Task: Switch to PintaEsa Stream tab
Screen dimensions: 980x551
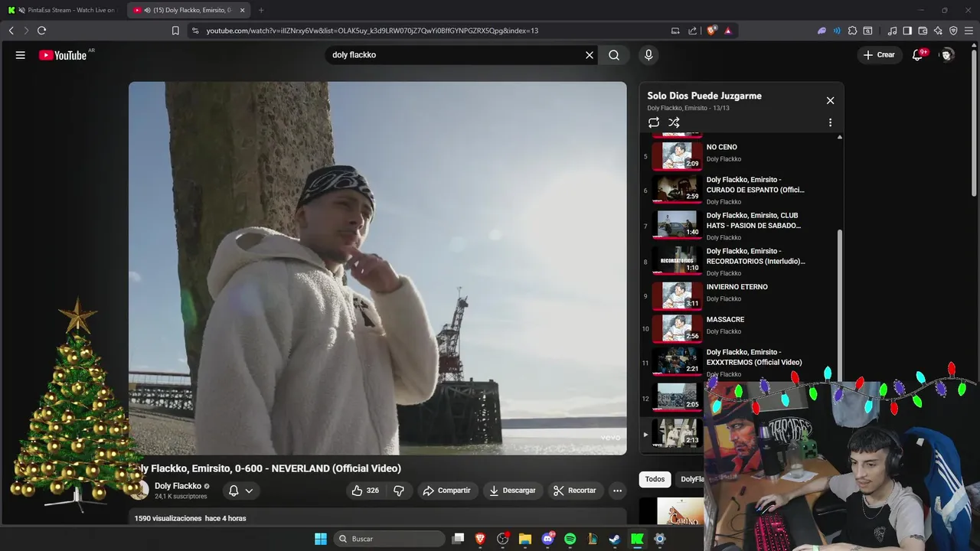Action: click(64, 10)
